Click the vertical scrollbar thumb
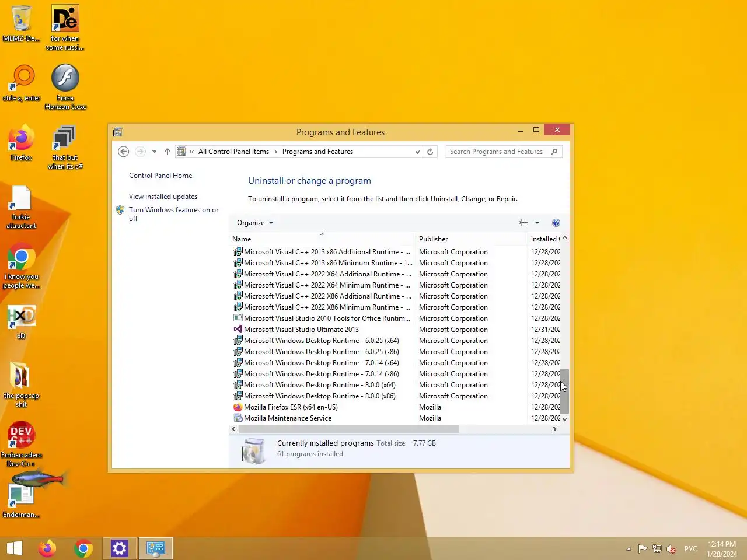 point(564,391)
